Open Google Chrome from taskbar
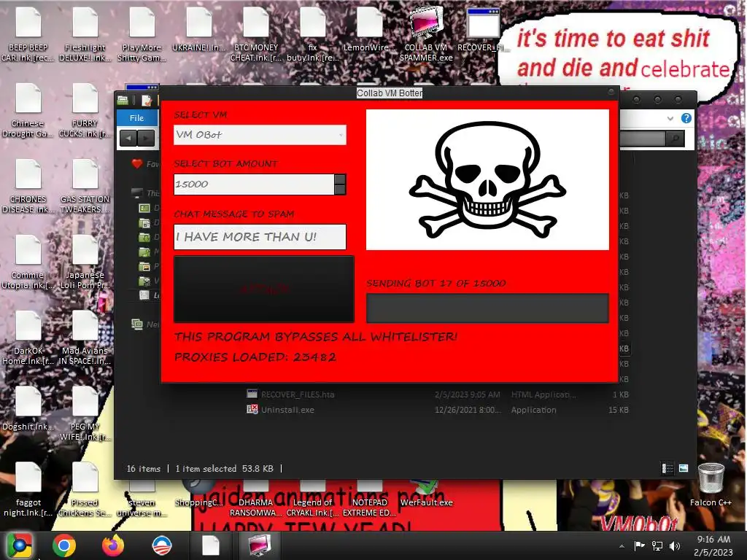Image resolution: width=747 pixels, height=560 pixels. tap(64, 545)
